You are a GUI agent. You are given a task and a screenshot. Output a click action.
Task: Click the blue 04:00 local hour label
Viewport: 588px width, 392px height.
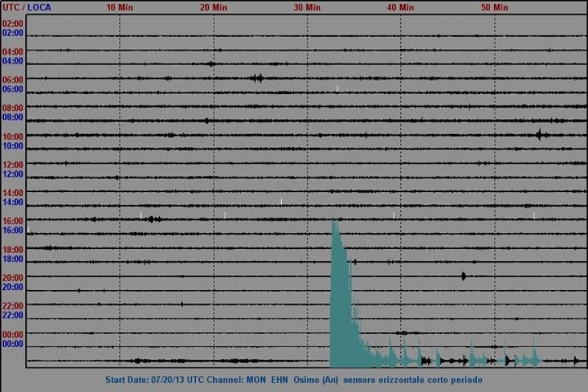click(x=13, y=61)
